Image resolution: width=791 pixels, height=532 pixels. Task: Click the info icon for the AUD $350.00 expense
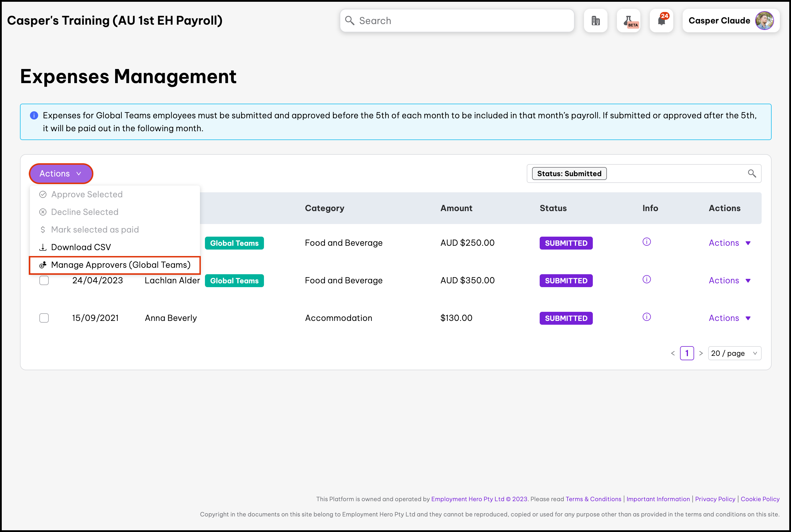647,280
